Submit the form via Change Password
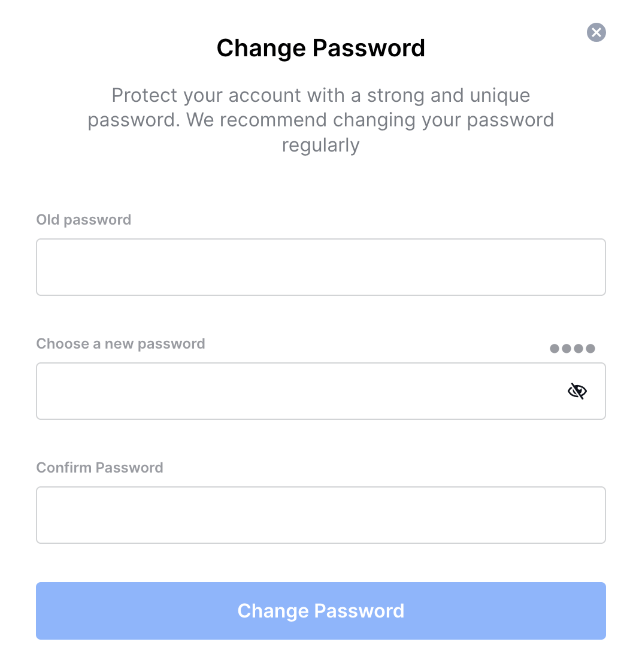Viewport: 636px width, 672px height. point(321,610)
